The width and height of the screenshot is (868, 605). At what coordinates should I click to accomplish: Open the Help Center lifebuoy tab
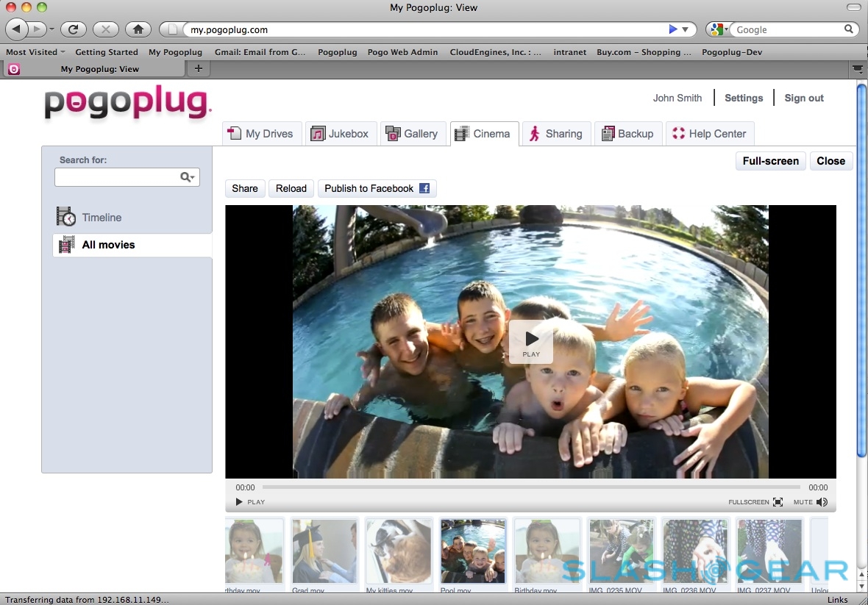tap(709, 134)
